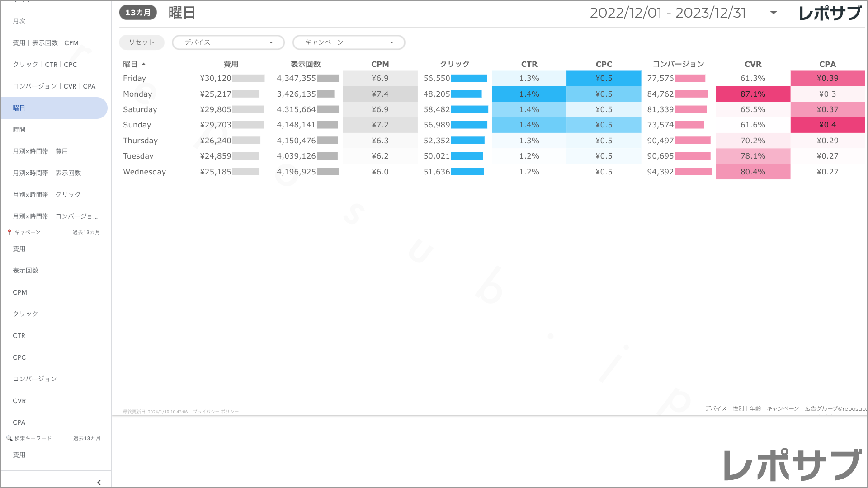
Task: Click the 13カ月 badge icon
Action: [x=138, y=13]
